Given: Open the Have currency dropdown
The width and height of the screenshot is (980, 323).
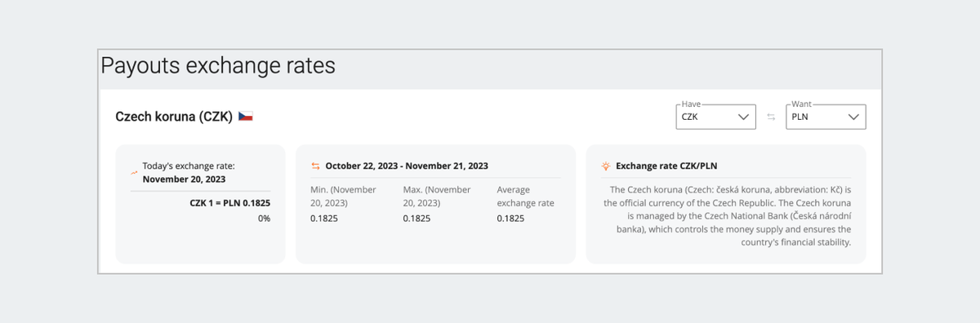Looking at the screenshot, I should (716, 117).
